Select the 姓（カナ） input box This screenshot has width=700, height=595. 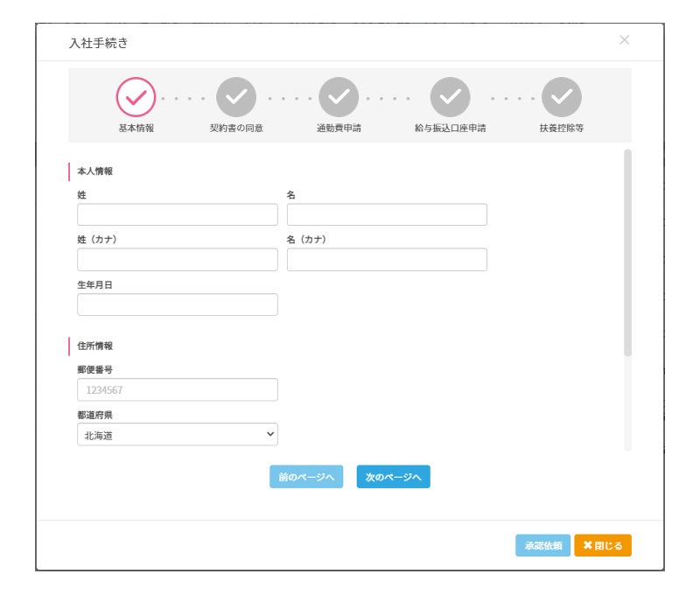coord(178,260)
